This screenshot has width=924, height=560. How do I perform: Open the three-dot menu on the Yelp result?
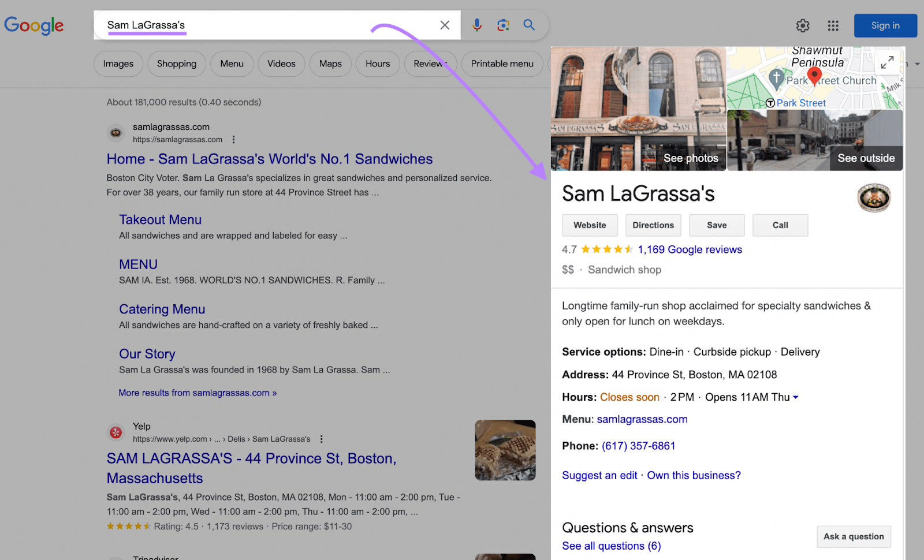(321, 439)
